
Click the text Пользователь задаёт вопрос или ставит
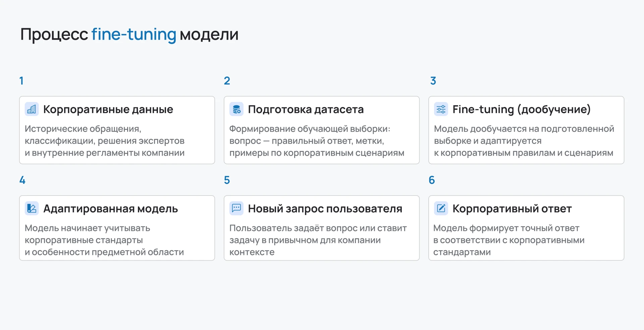coord(318,228)
